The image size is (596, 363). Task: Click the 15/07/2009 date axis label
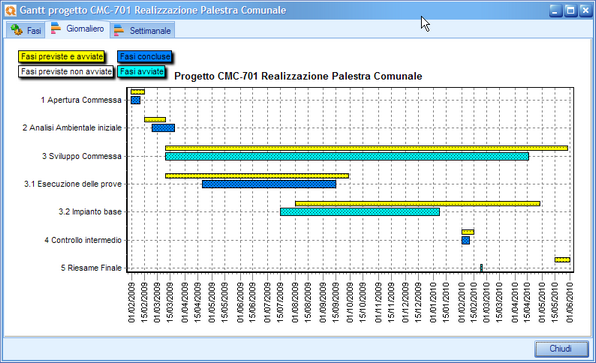[x=280, y=303]
